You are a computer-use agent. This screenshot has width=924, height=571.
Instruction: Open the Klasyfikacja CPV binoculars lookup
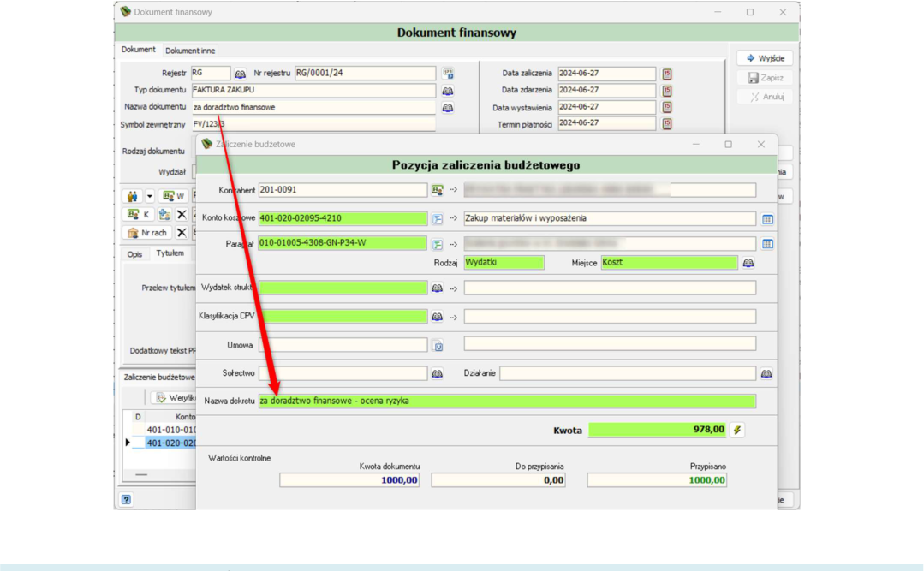437,317
